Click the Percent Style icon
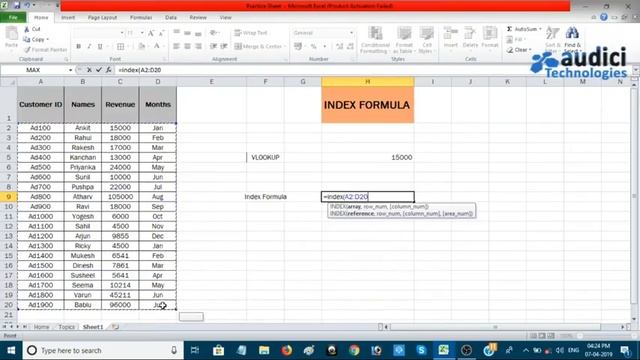Image resolution: width=640 pixels, height=360 pixels. coord(313,47)
